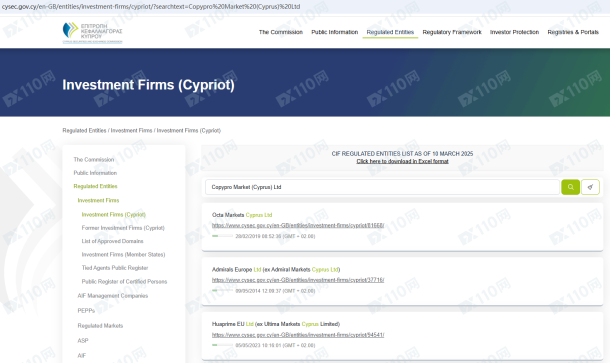Open List of Approved Domains
Viewport: 610px width, 363px height.
pos(112,241)
